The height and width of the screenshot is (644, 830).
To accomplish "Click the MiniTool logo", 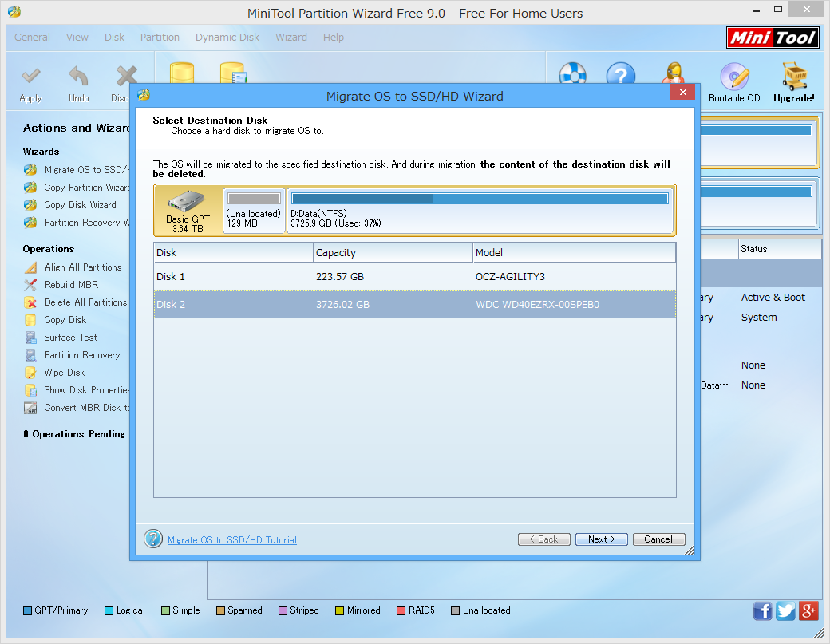I will click(773, 38).
